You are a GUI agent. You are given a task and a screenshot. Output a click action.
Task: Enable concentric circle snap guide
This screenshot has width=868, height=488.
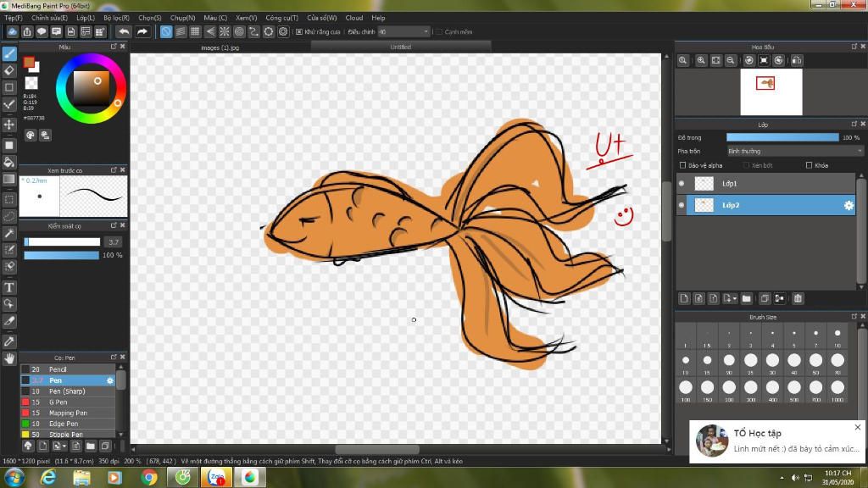coord(239,31)
